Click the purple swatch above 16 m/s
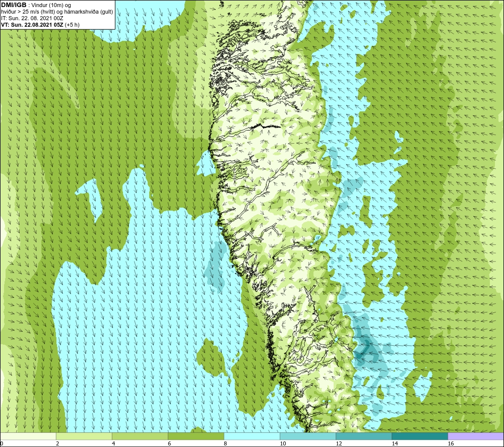The image size is (504, 447). 476,436
